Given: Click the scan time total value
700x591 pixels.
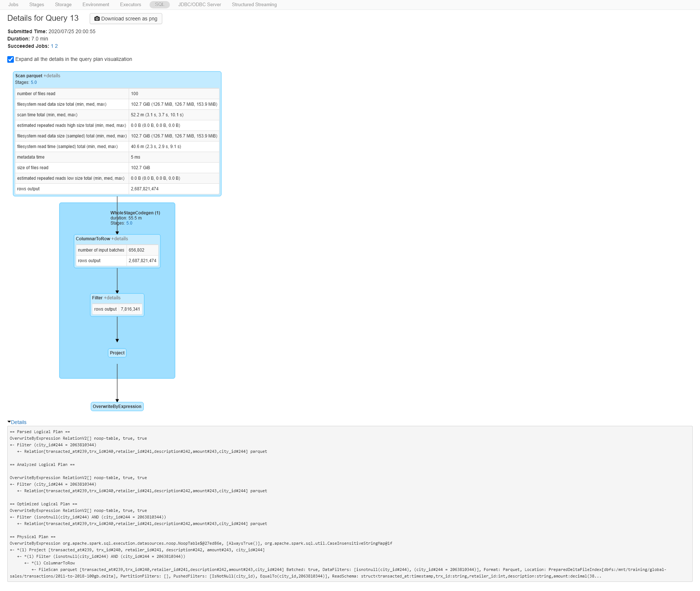Looking at the screenshot, I should [157, 115].
